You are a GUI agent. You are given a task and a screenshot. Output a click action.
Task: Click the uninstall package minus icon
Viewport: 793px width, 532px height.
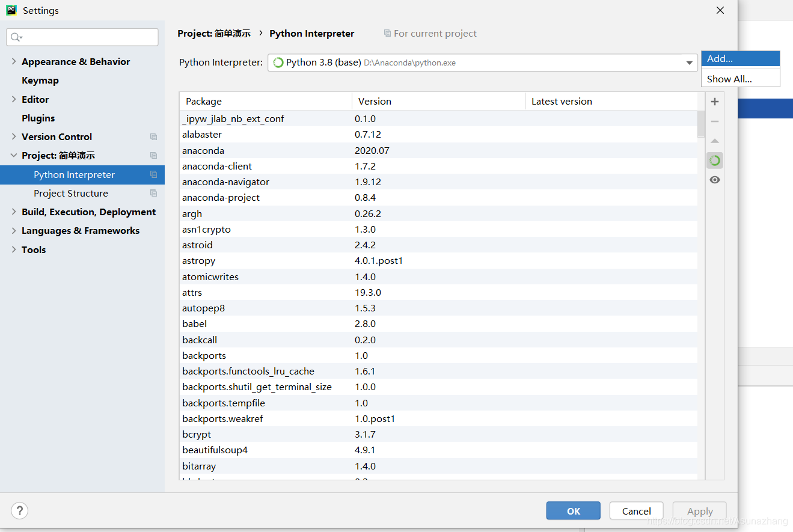(x=715, y=121)
